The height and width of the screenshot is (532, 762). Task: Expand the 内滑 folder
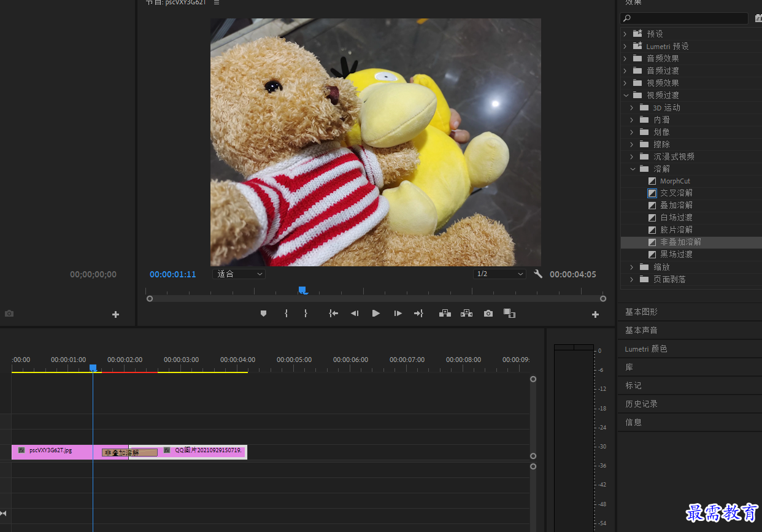tap(632, 120)
